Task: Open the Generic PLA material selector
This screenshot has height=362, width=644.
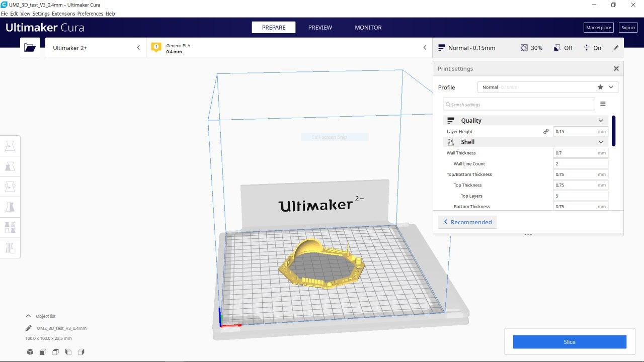Action: 289,48
